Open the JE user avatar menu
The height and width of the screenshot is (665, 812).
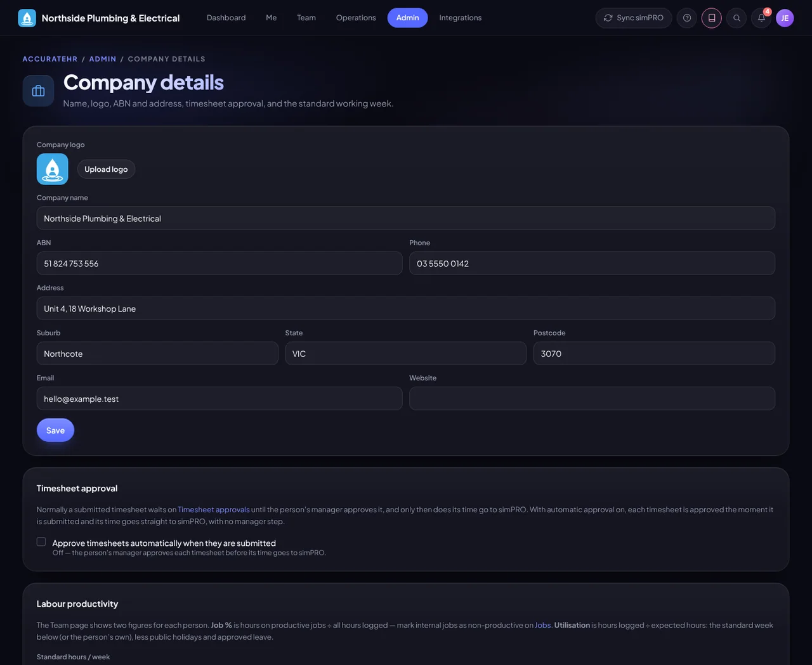785,18
